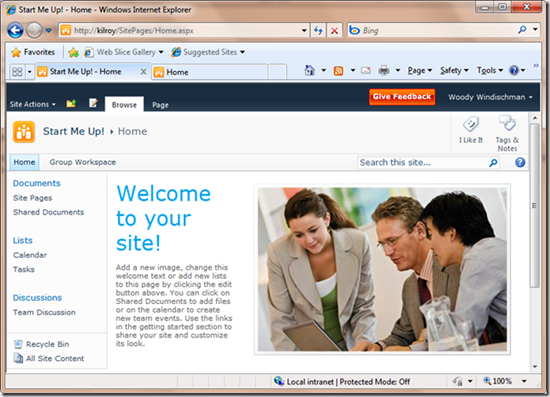Open the 100% zoom level dropdown
The image size is (550, 397).
click(x=524, y=381)
